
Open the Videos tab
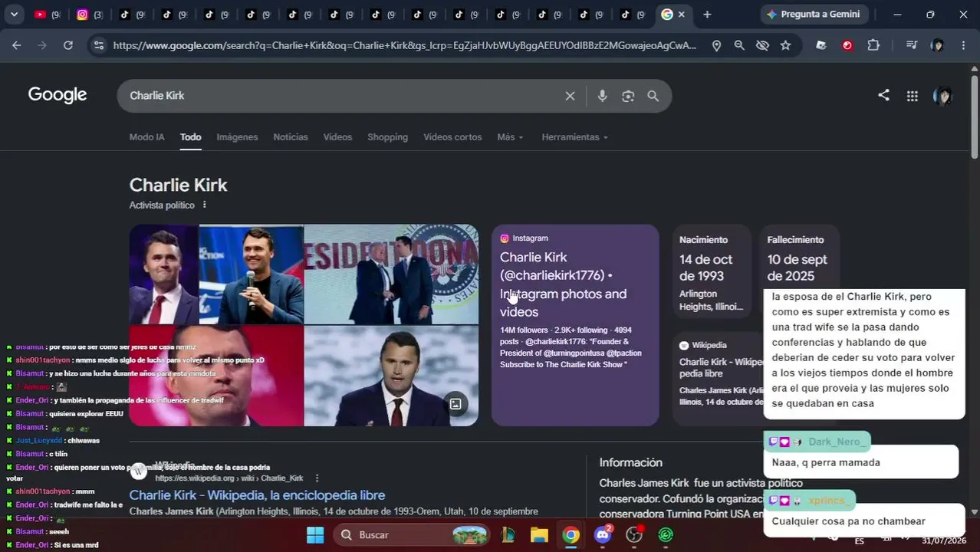337,137
